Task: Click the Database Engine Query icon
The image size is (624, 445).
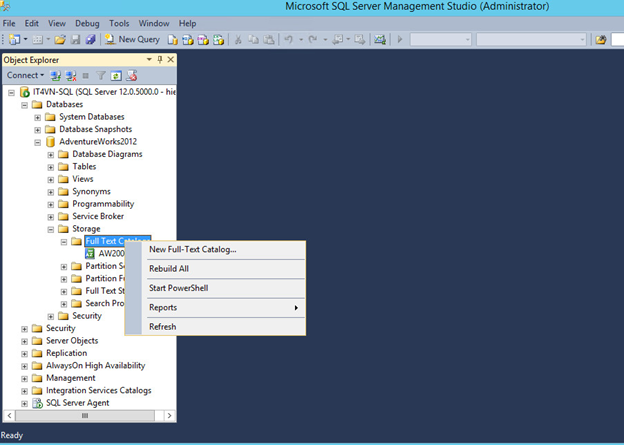Action: [173, 39]
